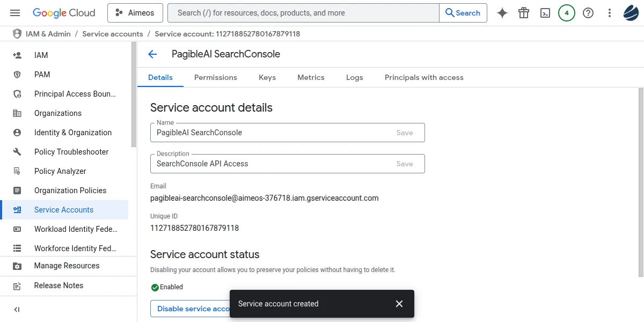Viewport: 644px width, 322px height.
Task: Activate Cloud Shell terminal icon
Action: [545, 13]
